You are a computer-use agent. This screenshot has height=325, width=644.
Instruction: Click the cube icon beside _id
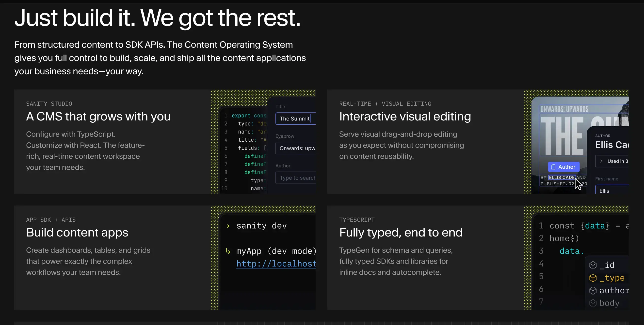point(593,265)
